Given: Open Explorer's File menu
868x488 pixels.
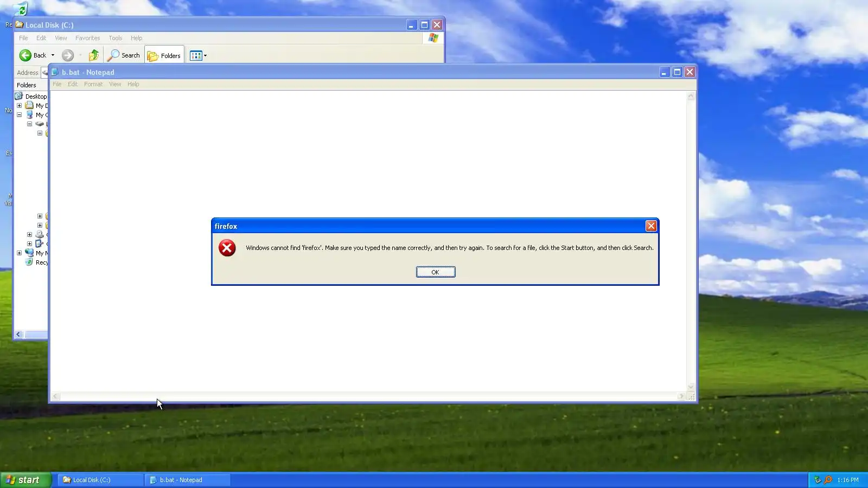Looking at the screenshot, I should [23, 38].
